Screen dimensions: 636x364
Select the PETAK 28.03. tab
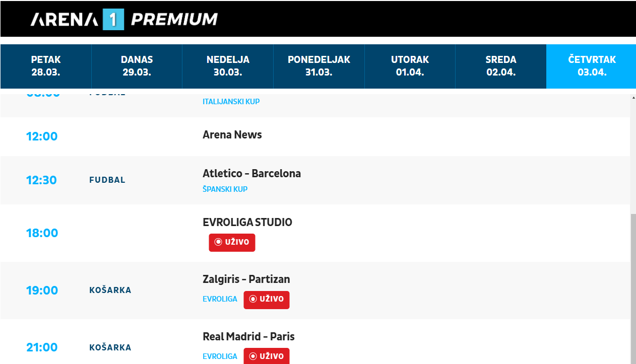(x=46, y=66)
